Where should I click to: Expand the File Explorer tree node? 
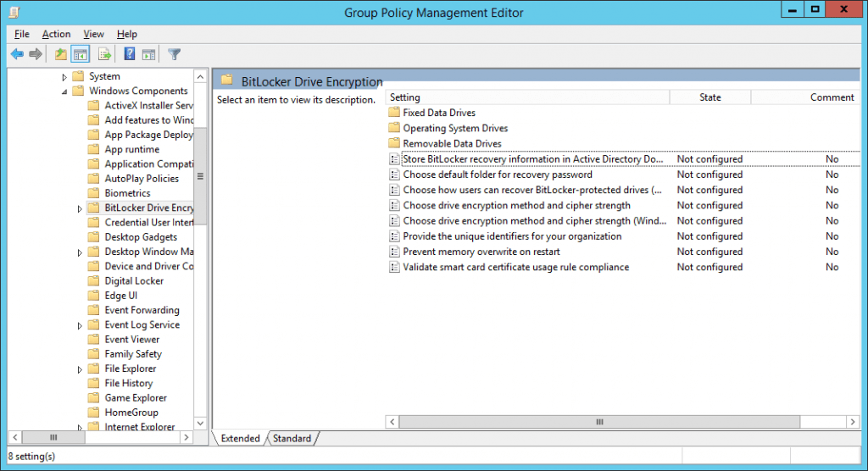[80, 369]
